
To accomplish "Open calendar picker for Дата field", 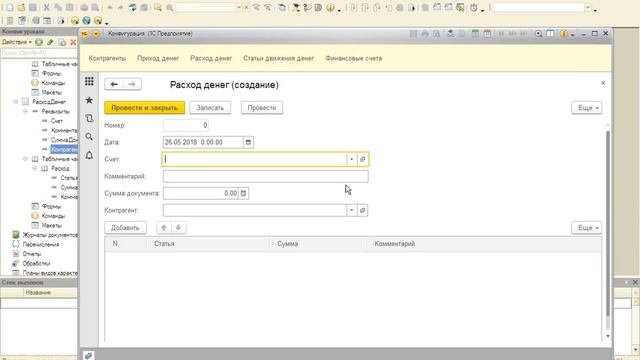I will pyautogui.click(x=248, y=142).
